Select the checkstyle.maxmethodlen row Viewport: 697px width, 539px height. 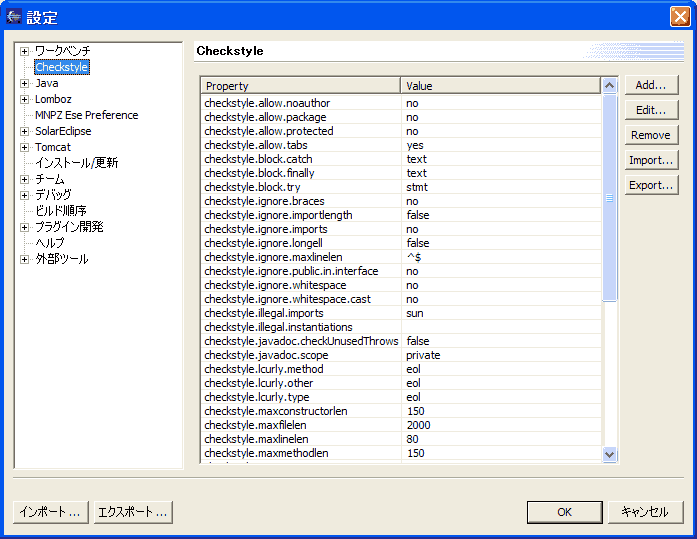[x=401, y=453]
